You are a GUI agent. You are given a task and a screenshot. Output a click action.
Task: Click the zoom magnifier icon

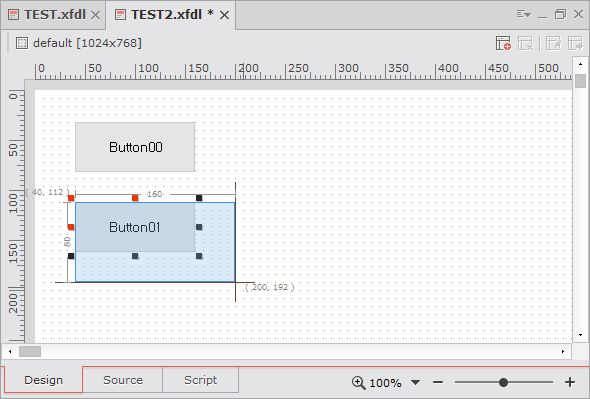coord(358,382)
